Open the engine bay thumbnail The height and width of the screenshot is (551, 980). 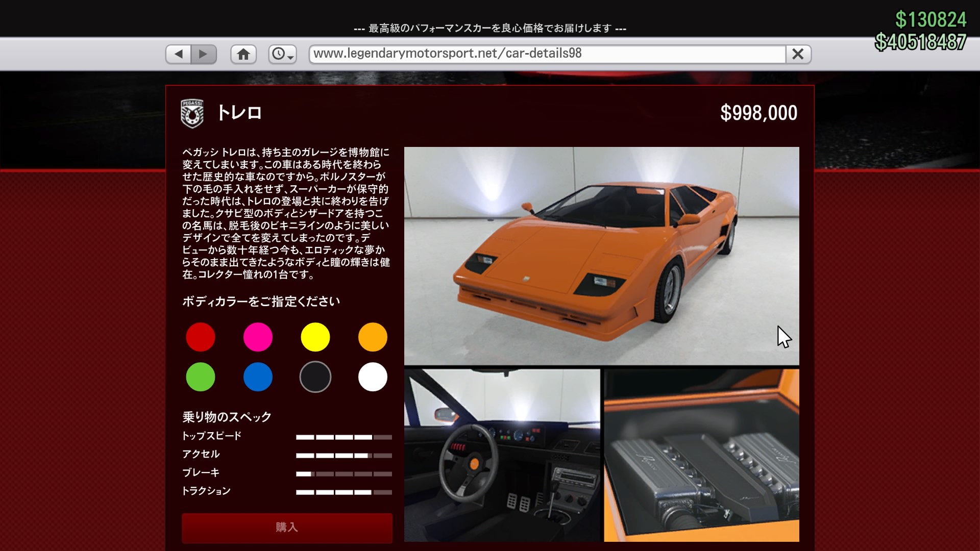tap(701, 455)
